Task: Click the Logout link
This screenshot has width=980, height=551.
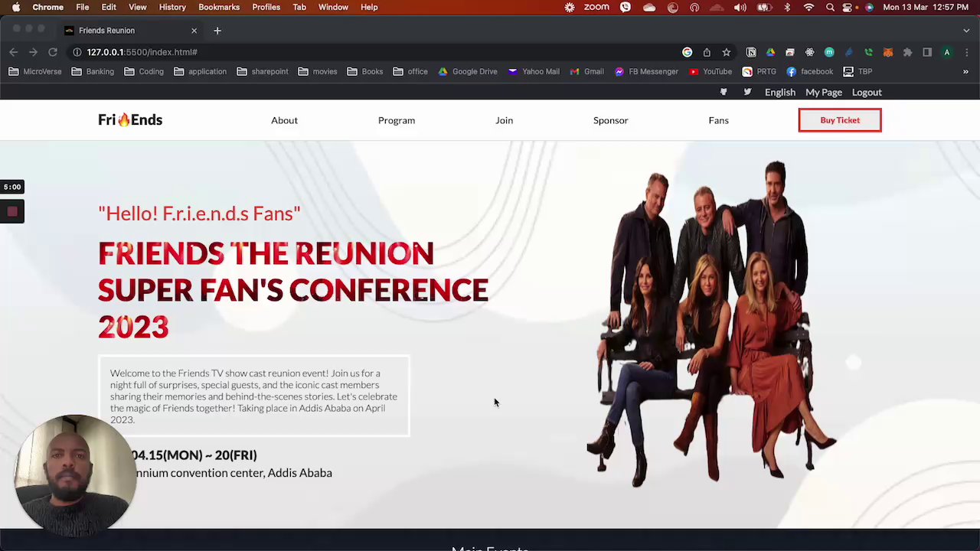Action: [x=867, y=92]
